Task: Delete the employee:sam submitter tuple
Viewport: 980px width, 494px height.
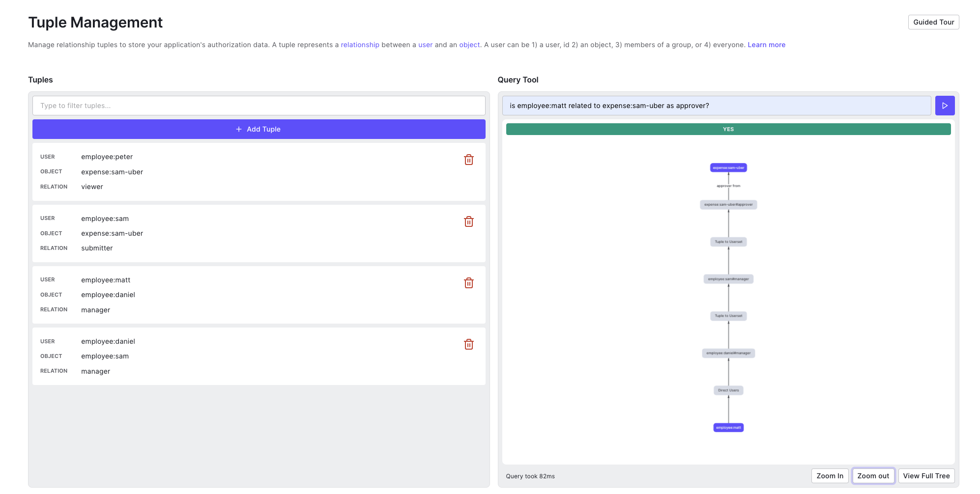Action: 469,221
